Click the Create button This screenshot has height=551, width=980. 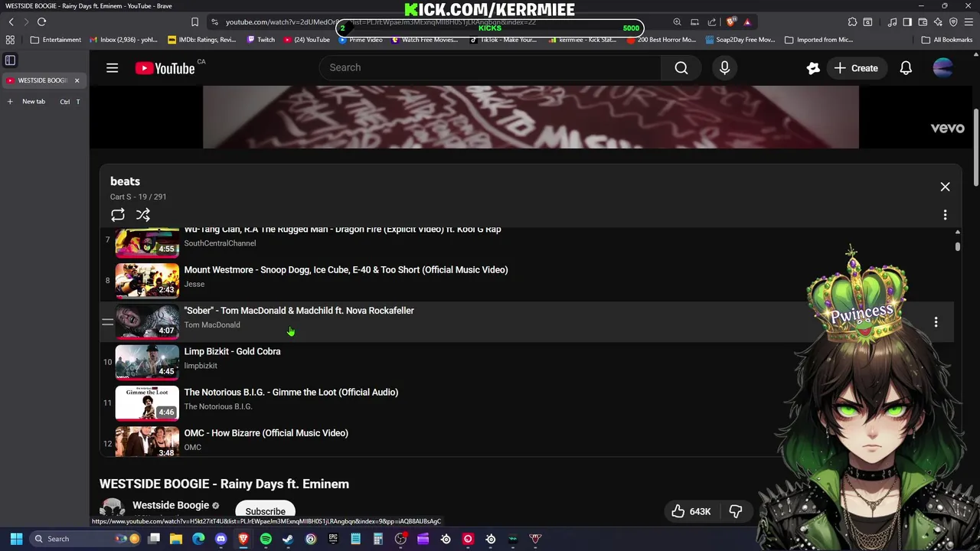click(856, 68)
